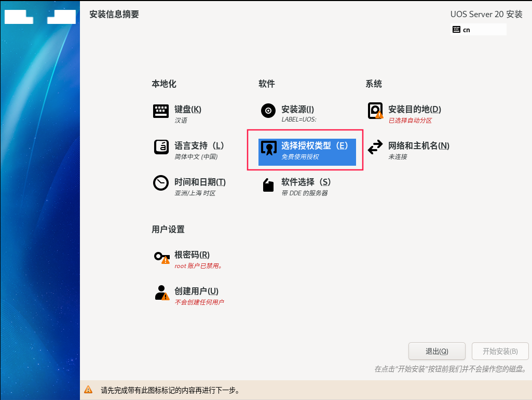Open 网络和主机名(N) settings

[408, 150]
